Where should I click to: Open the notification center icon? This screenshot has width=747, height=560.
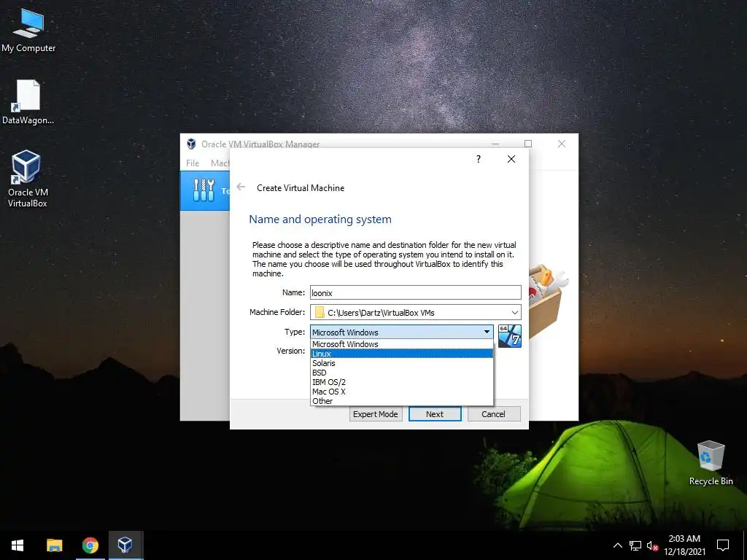723,545
